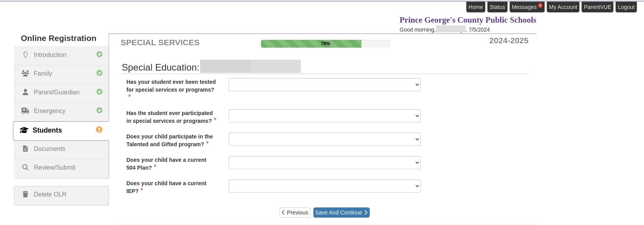Click the family group icon beside Family

coord(25,73)
